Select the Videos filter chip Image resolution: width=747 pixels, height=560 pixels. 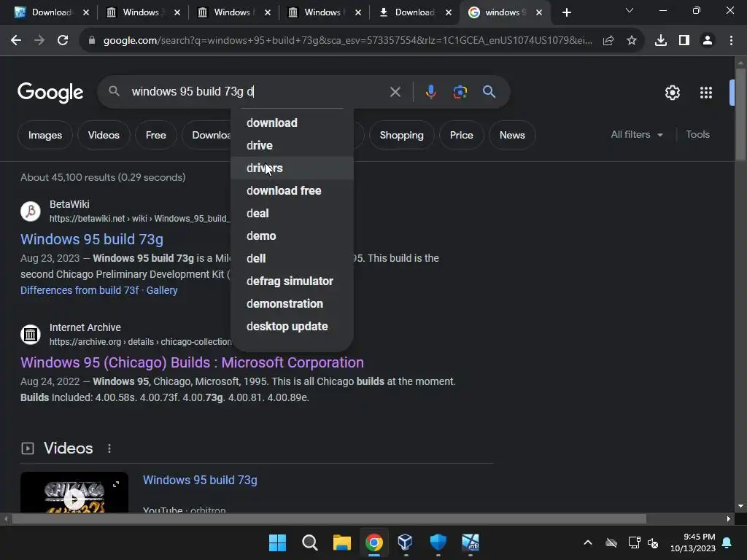104,135
